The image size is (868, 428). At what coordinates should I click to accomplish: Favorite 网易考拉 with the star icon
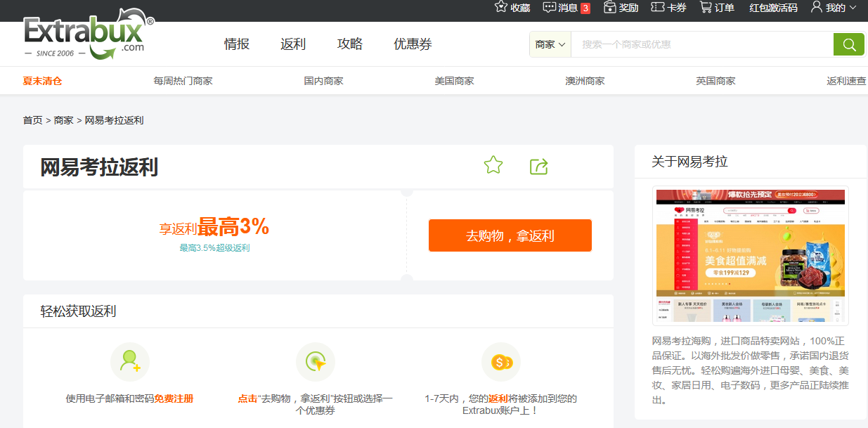[x=493, y=166]
